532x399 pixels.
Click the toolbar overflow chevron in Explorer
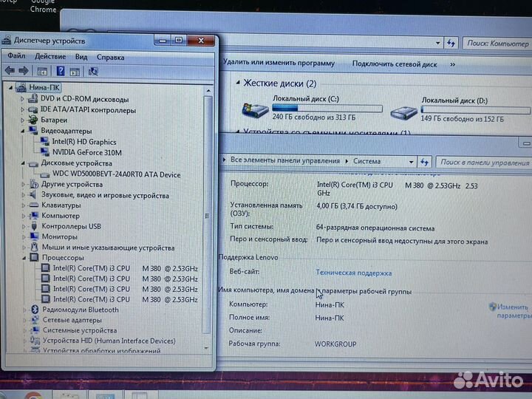pyautogui.click(x=453, y=64)
